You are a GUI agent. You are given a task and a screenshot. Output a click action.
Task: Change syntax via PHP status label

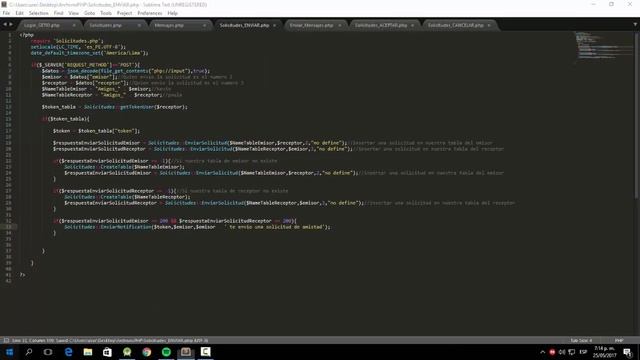click(619, 340)
